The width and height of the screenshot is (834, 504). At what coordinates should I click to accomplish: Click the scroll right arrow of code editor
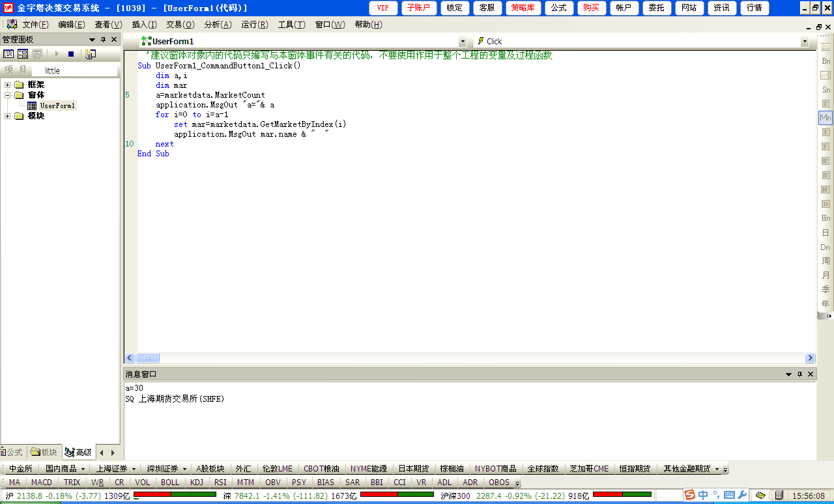click(x=810, y=358)
